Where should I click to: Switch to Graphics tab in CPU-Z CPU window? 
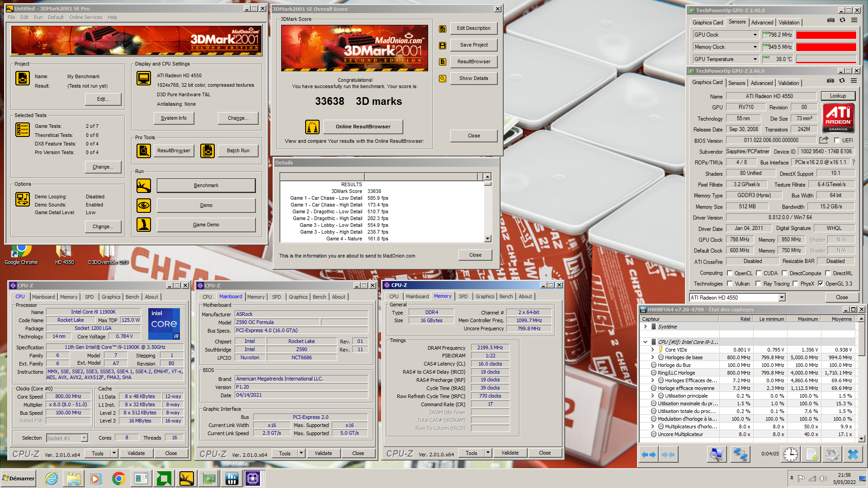[x=111, y=297]
